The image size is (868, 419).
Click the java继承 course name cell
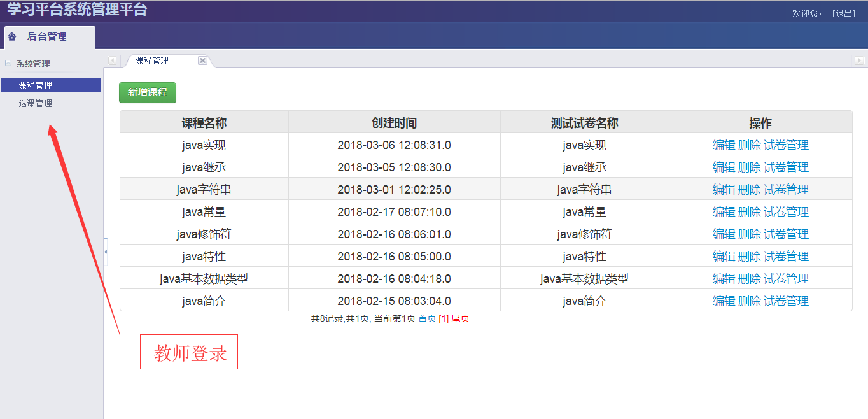coord(204,167)
